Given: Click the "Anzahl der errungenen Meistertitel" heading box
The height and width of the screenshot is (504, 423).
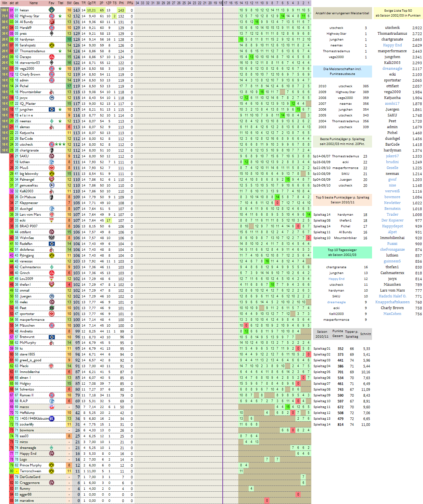Looking at the screenshot, I should point(342,13).
